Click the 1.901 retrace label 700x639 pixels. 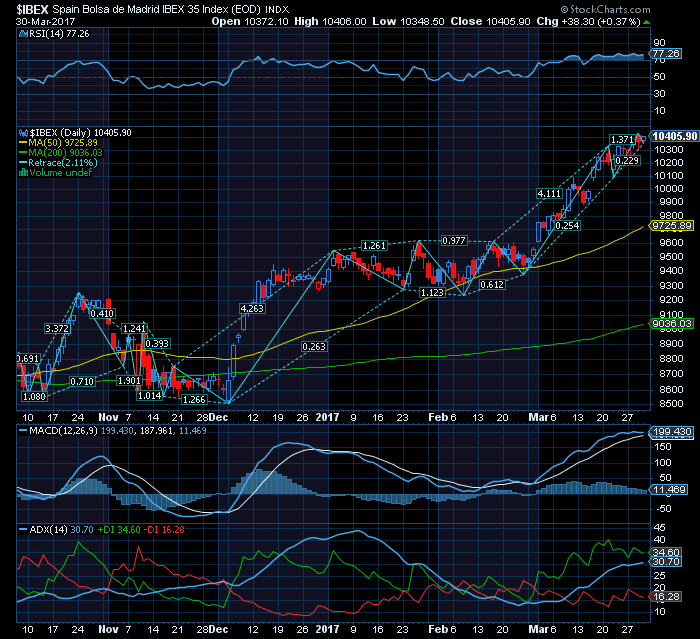129,380
